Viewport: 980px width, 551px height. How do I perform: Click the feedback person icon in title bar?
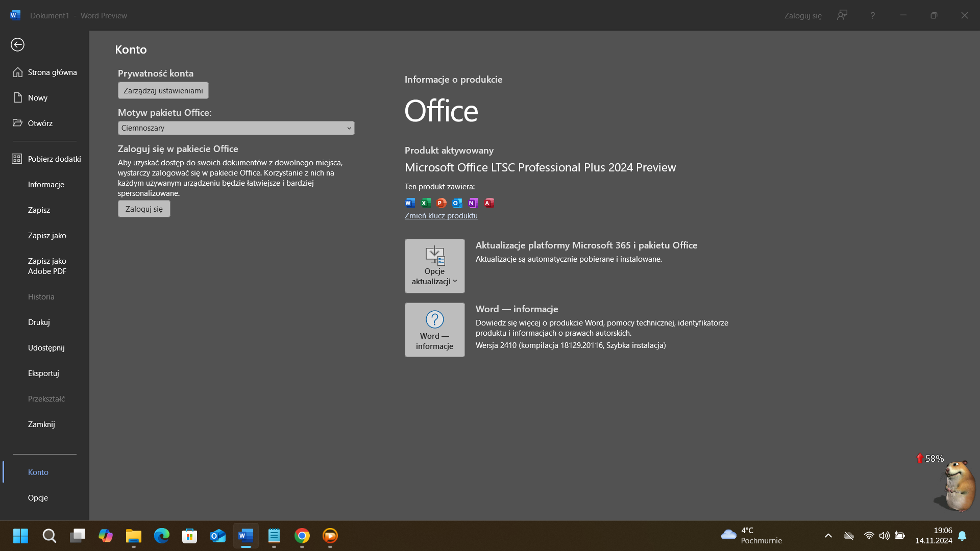click(842, 15)
